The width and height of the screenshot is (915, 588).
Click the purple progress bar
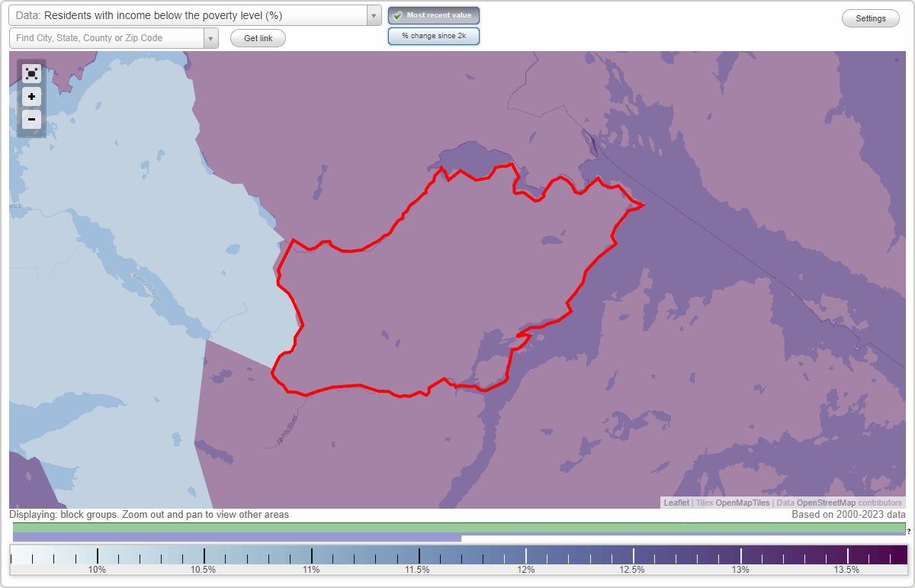click(x=237, y=538)
